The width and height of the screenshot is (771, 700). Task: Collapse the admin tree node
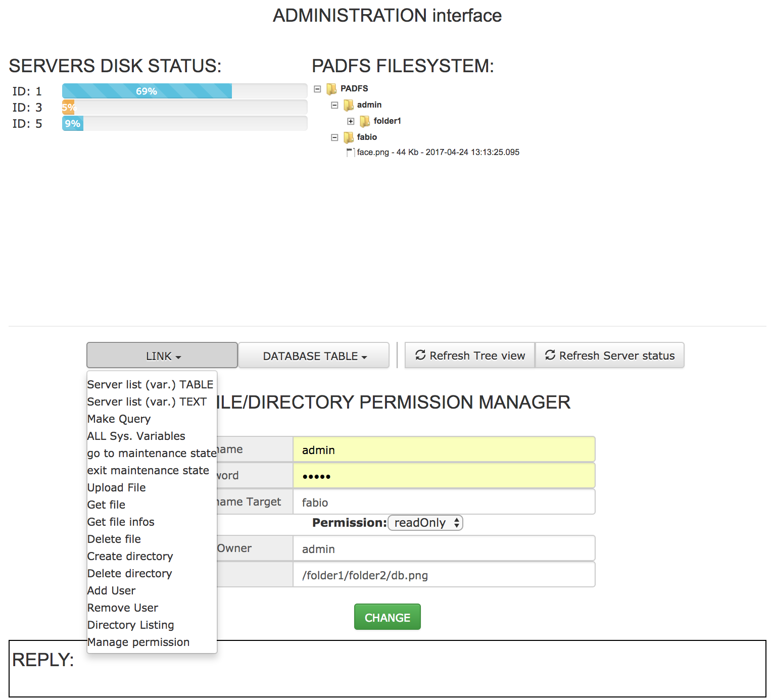pos(334,105)
